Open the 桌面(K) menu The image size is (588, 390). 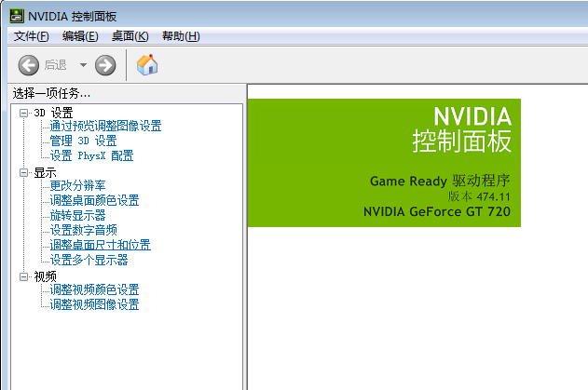130,36
